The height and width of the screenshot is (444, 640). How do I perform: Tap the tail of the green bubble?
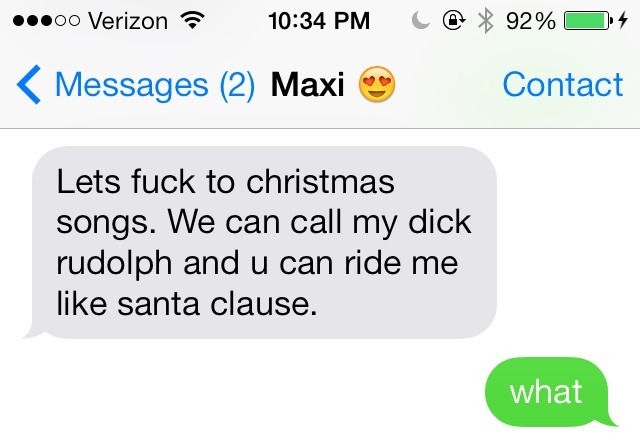point(610,420)
